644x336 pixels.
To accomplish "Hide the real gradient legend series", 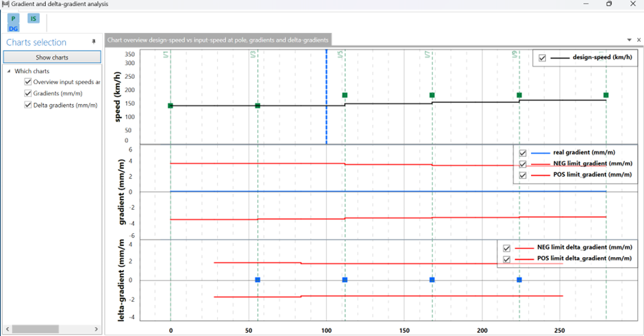I will (523, 153).
